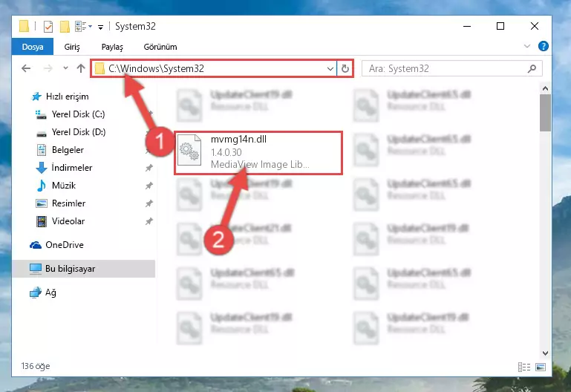
Task: Select the mvmg14n.dll file
Action: point(258,153)
